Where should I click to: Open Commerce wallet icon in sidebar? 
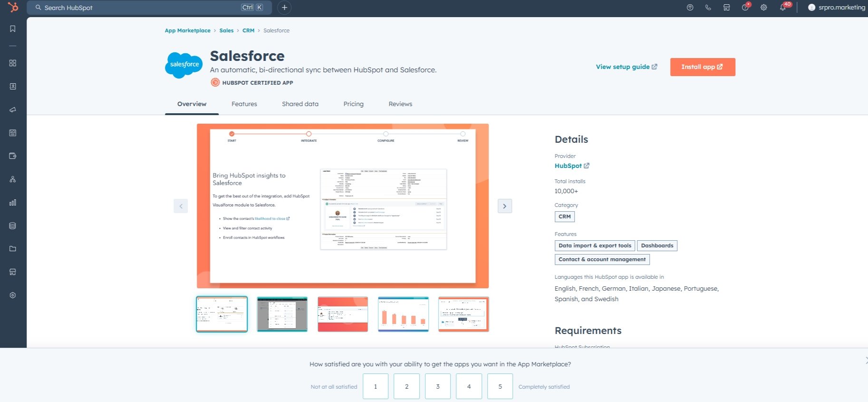coord(13,156)
